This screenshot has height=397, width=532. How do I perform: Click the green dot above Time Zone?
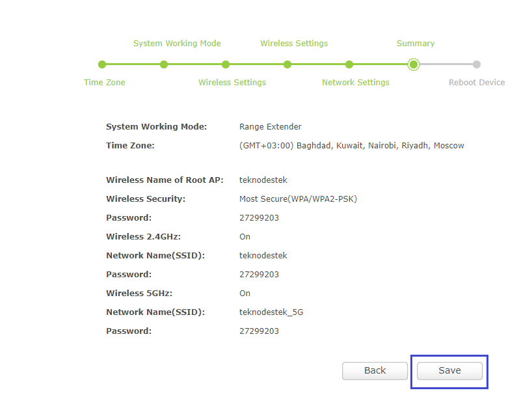tap(102, 64)
